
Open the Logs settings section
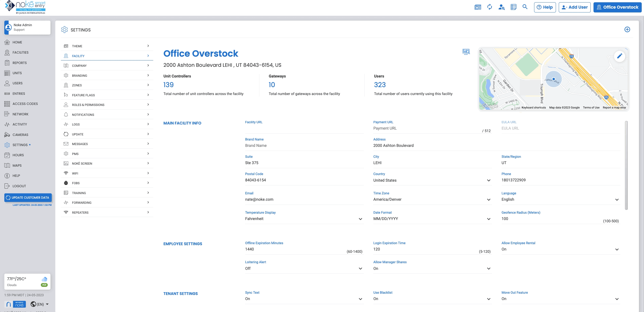(x=107, y=124)
